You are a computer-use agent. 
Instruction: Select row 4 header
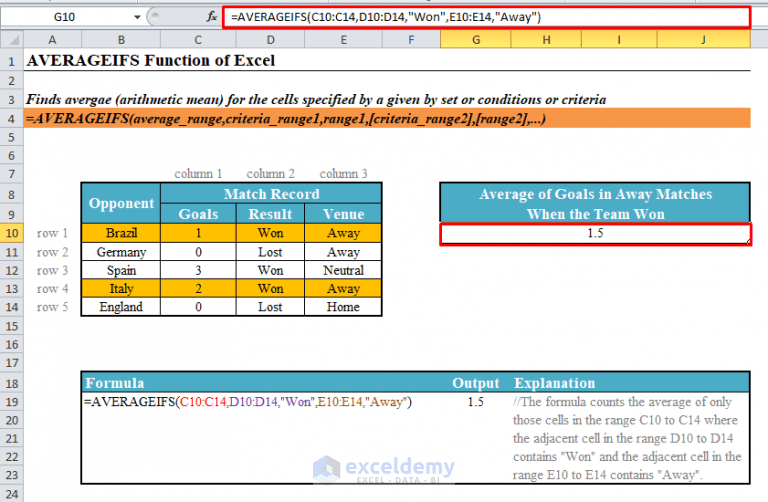(12, 119)
